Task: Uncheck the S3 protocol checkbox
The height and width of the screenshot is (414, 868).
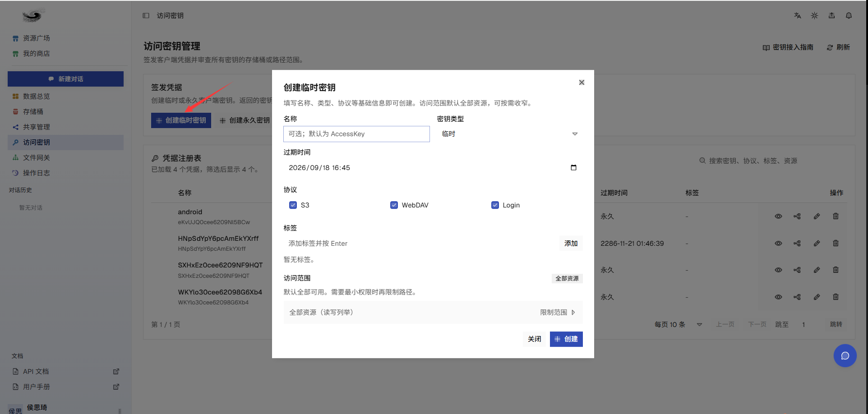Action: click(x=293, y=205)
